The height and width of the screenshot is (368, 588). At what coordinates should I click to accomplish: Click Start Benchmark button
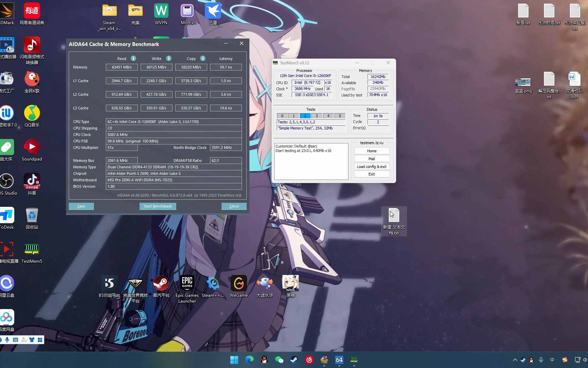pos(158,206)
